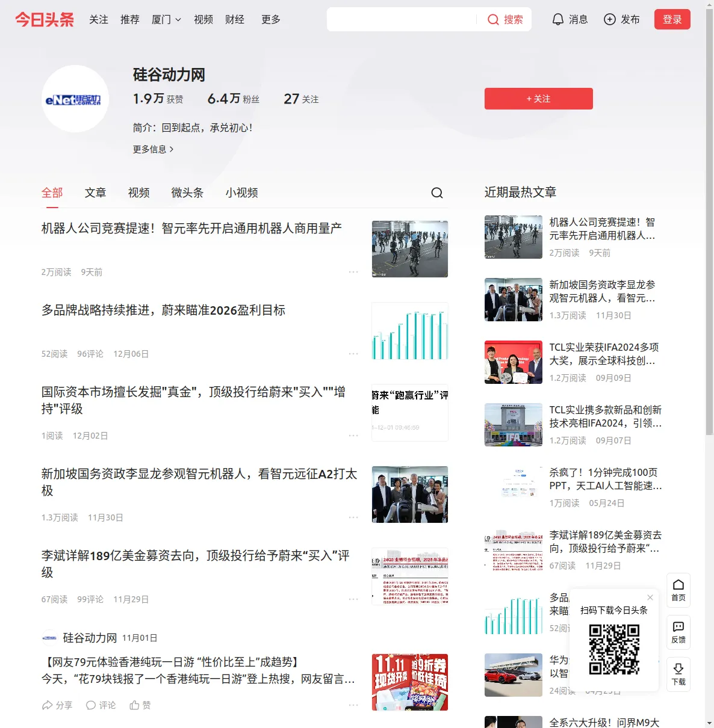Open micro post 网友79元体验香港纯玩一日游
This screenshot has height=728, width=714.
(x=198, y=670)
